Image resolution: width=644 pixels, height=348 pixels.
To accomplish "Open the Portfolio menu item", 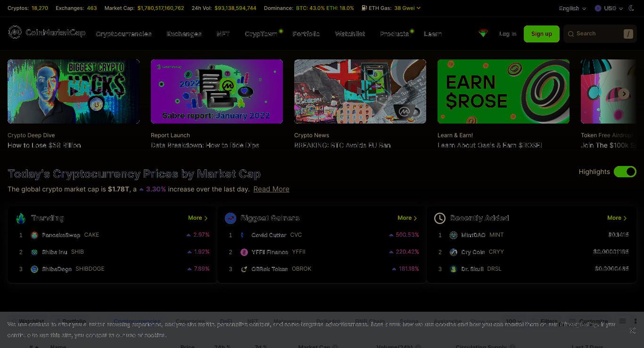I will tap(306, 34).
